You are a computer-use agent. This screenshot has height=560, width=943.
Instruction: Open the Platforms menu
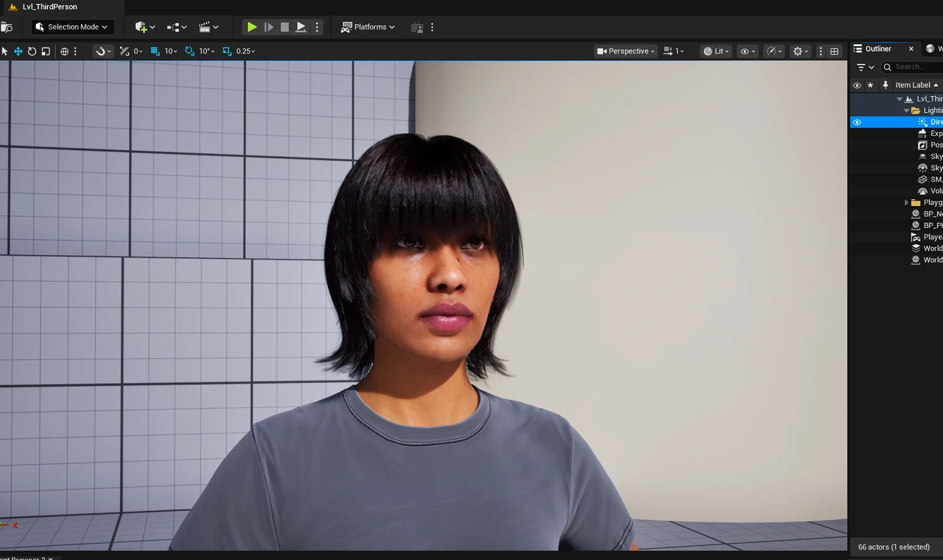pyautogui.click(x=368, y=27)
